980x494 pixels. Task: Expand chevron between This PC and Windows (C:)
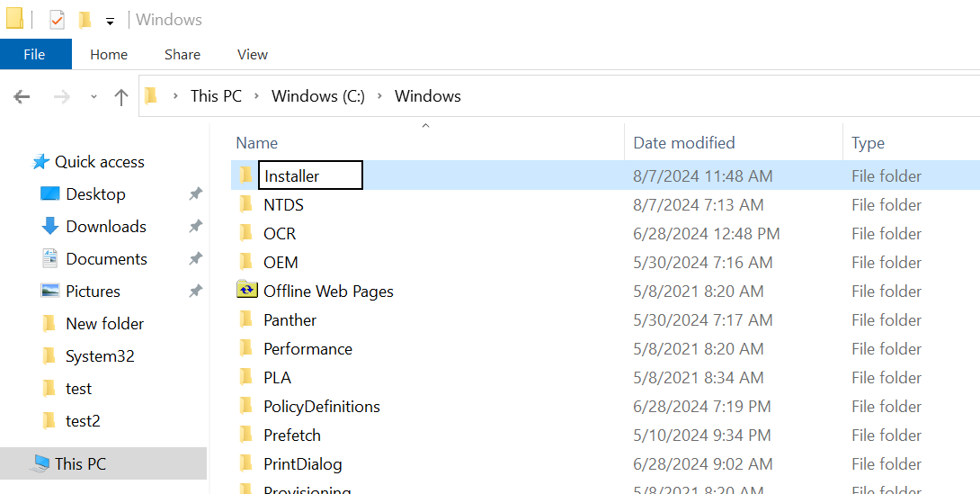[x=256, y=96]
